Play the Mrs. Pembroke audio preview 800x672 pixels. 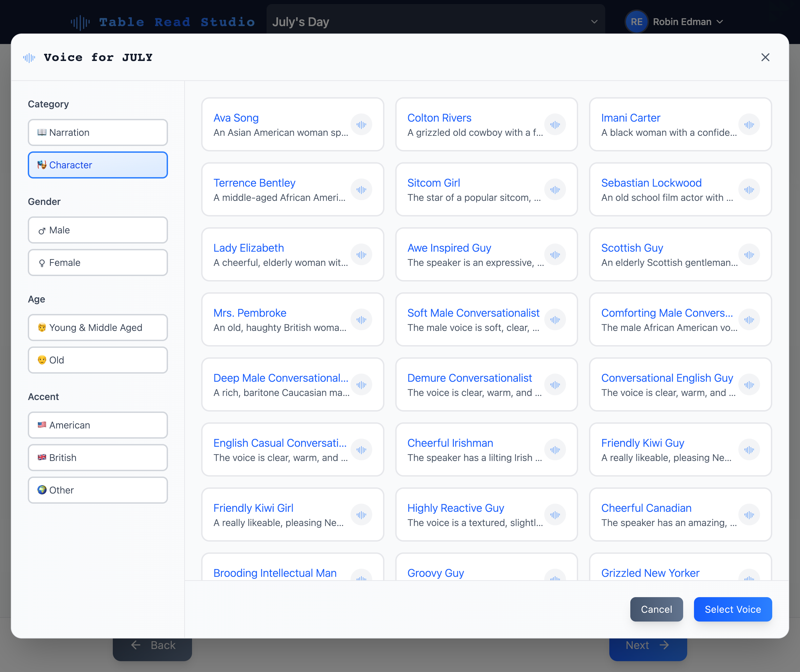click(361, 319)
